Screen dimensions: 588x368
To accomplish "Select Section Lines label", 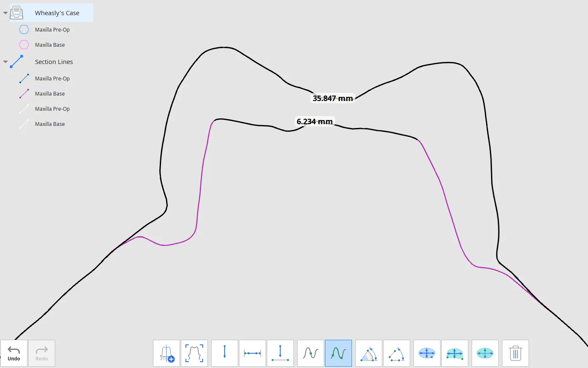I will coord(54,62).
